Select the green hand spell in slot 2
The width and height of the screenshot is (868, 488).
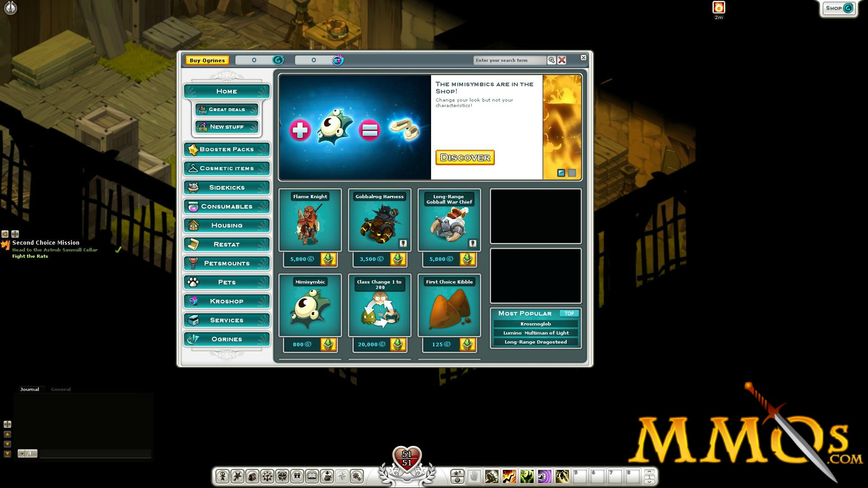point(527,476)
